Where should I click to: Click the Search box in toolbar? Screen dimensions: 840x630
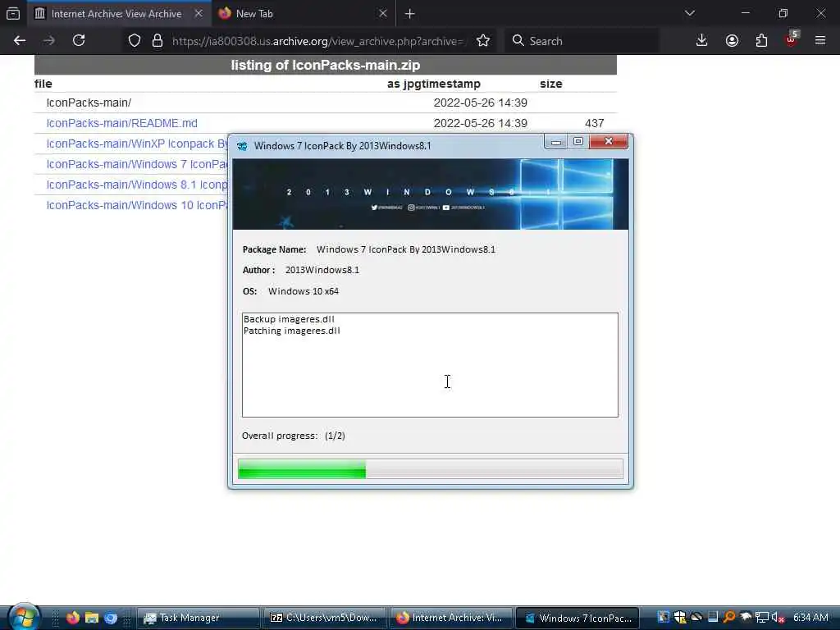(x=582, y=41)
